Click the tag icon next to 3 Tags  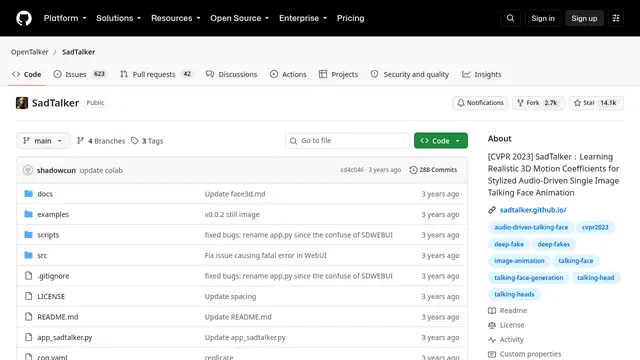point(135,141)
